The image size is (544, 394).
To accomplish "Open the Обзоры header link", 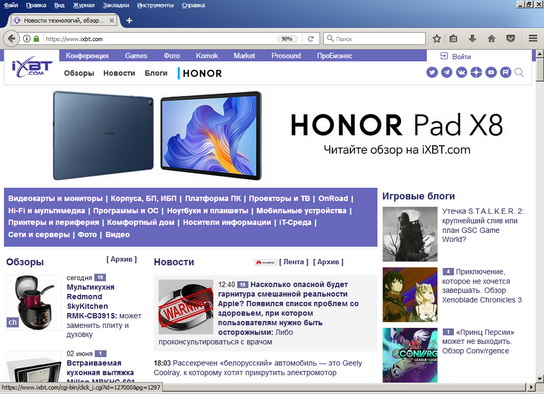I will pos(79,73).
